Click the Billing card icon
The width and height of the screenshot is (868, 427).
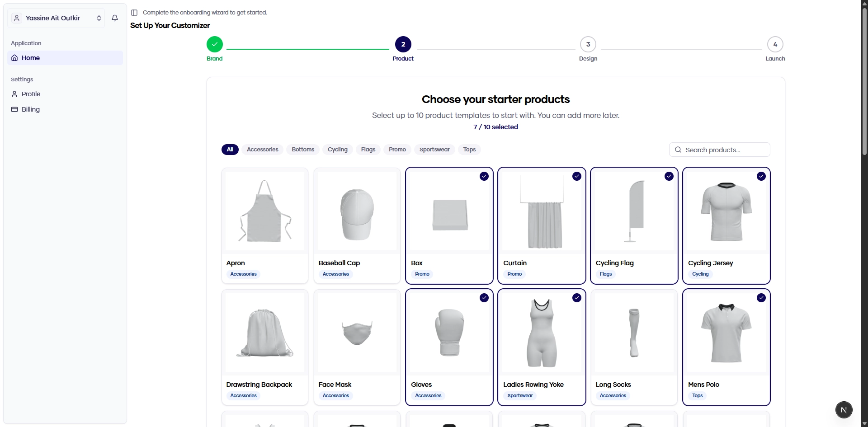pos(14,109)
